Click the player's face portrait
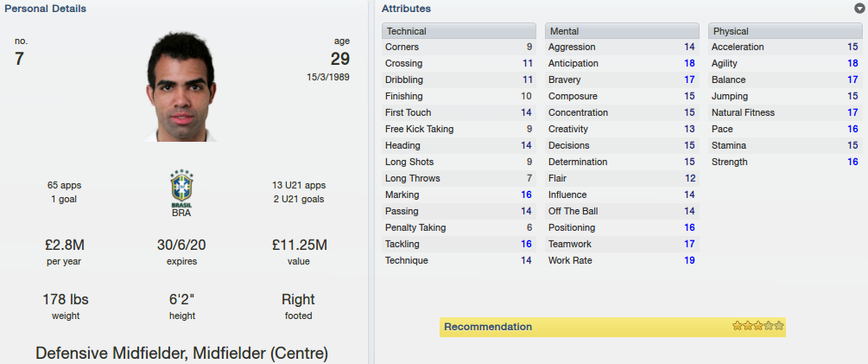The width and height of the screenshot is (868, 364). 180,86
